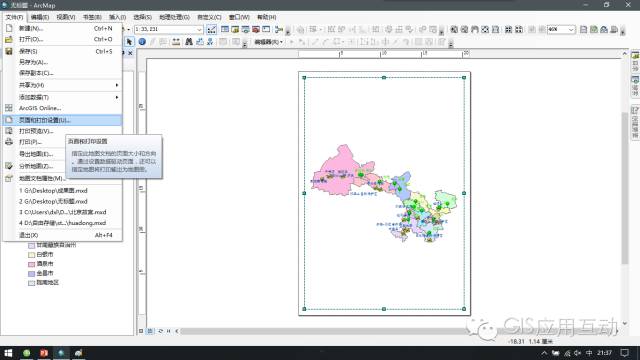Click the blue-purple legend color swatch
Viewport: 640px width, 360px height.
pos(31,273)
